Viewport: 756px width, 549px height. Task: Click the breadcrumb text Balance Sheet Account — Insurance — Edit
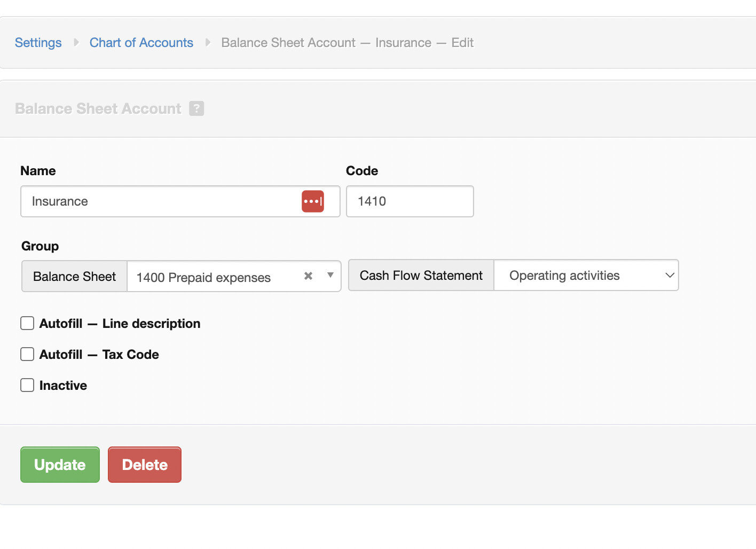(348, 43)
